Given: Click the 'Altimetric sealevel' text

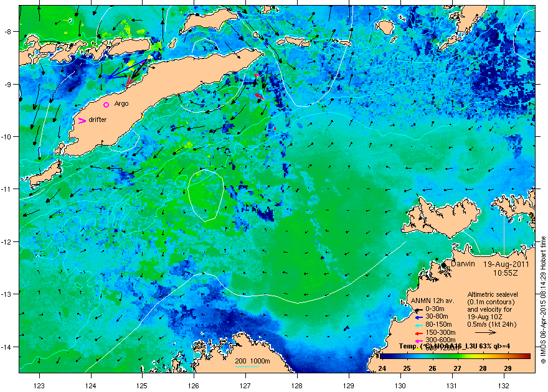Looking at the screenshot, I should coord(493,294).
